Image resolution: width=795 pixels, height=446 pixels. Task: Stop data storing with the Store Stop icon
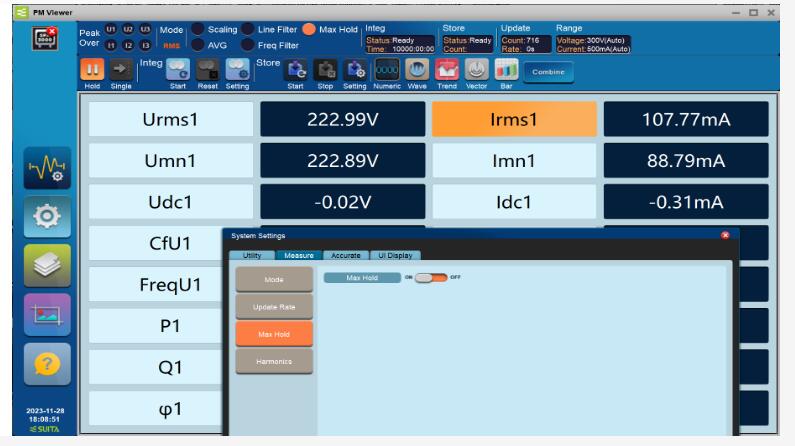326,70
